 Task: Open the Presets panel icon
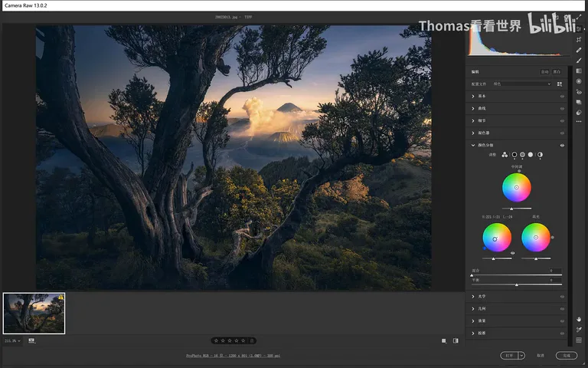pyautogui.click(x=579, y=112)
